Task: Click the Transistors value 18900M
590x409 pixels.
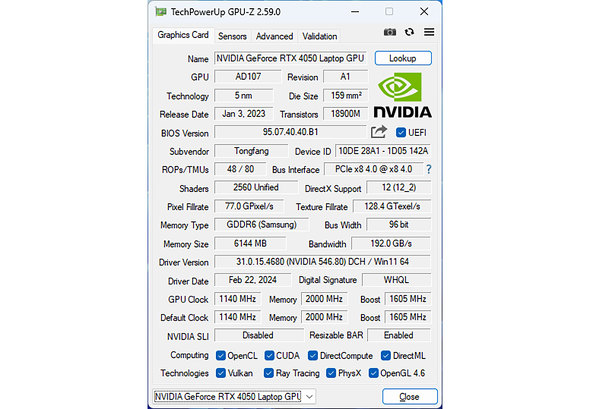Action: (x=345, y=114)
